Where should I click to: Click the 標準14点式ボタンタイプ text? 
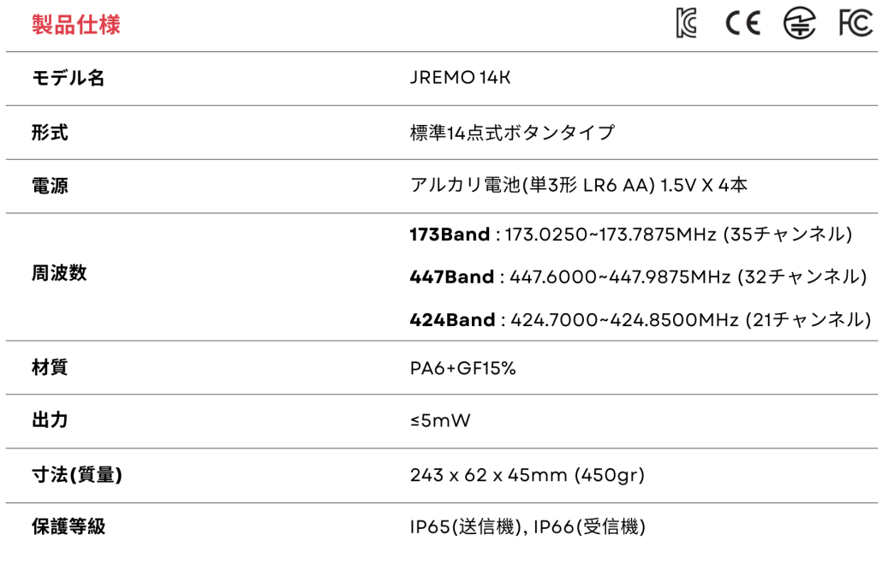pyautogui.click(x=512, y=133)
